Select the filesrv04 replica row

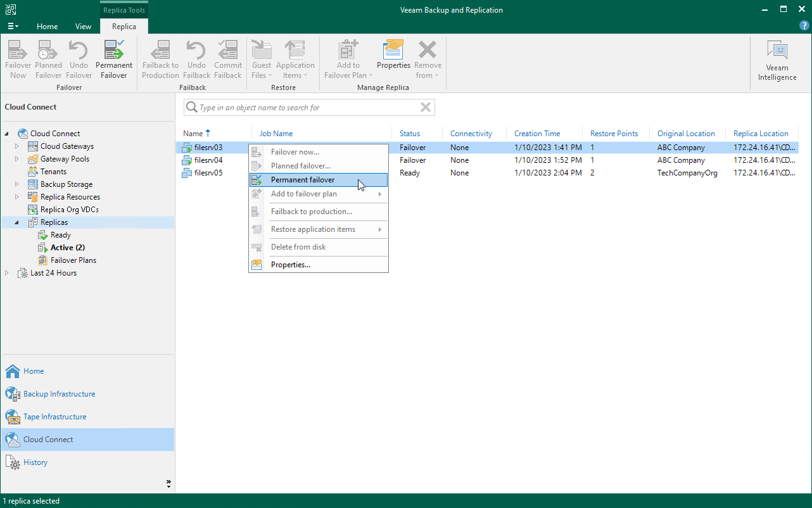click(x=488, y=160)
